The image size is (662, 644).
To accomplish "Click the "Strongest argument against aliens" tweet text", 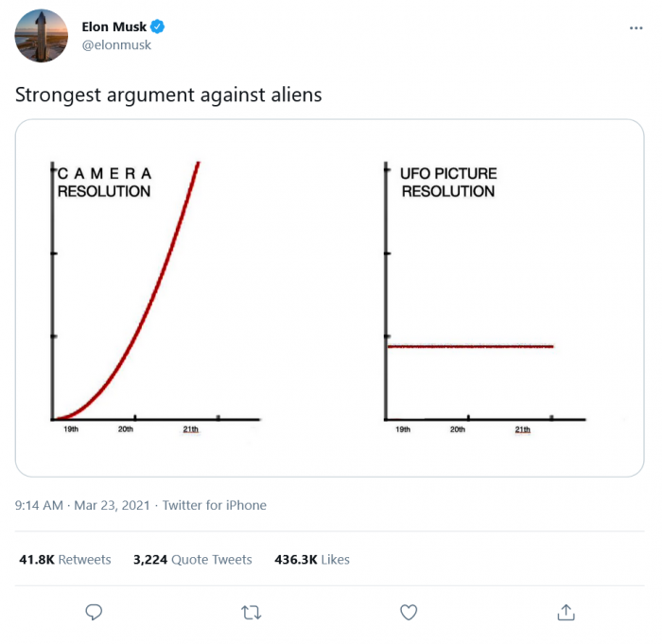I will click(168, 95).
